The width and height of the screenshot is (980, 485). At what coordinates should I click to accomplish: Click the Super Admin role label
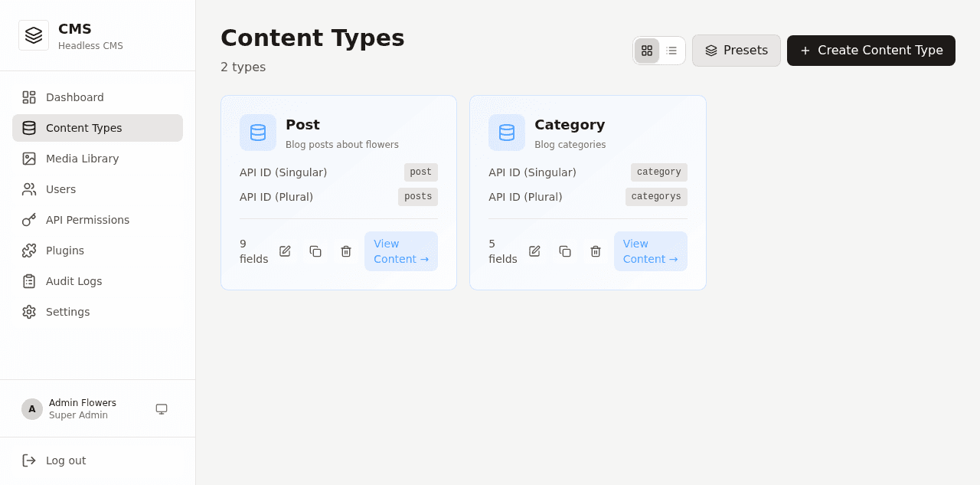(78, 415)
